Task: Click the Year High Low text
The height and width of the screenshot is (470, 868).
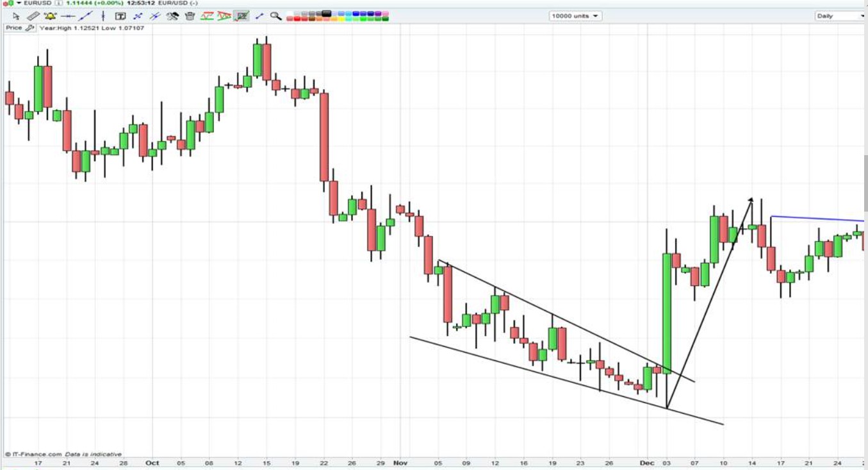Action: click(x=92, y=28)
